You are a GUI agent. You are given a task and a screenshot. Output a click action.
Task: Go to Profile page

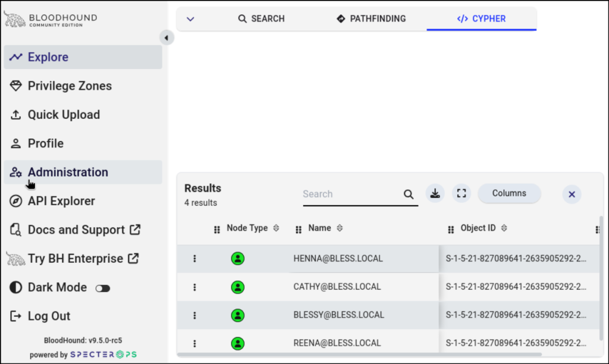83,143
